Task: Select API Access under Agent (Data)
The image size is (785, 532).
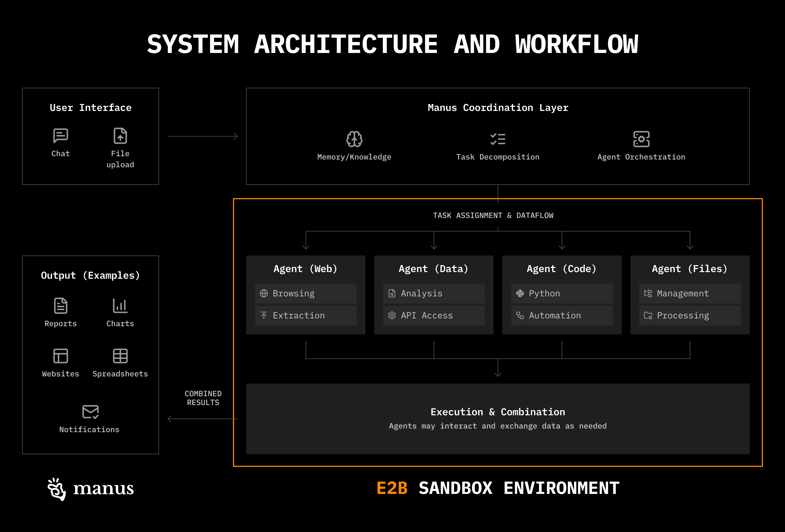Action: [434, 315]
